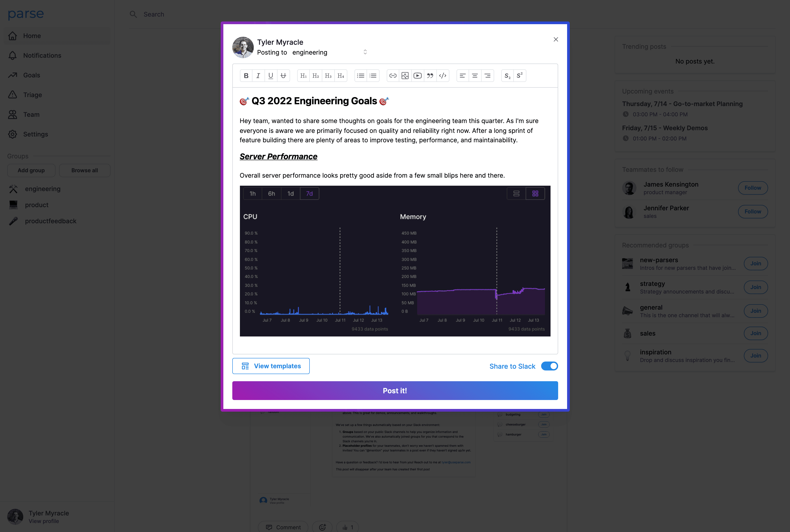Switch chart to the stacked list view

tap(516, 193)
